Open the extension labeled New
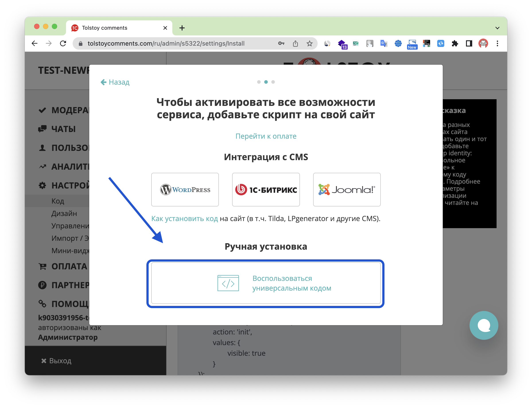This screenshot has width=532, height=408. [x=412, y=44]
